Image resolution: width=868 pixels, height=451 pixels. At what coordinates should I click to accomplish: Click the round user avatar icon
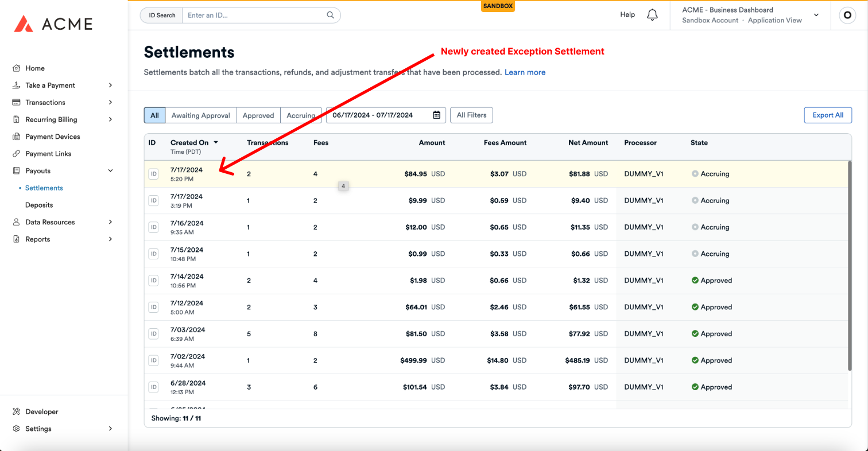pyautogui.click(x=847, y=15)
